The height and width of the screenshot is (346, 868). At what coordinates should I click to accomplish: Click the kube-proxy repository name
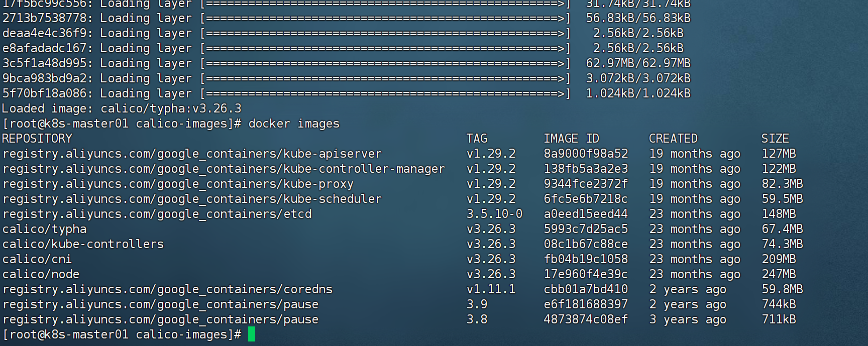[178, 184]
